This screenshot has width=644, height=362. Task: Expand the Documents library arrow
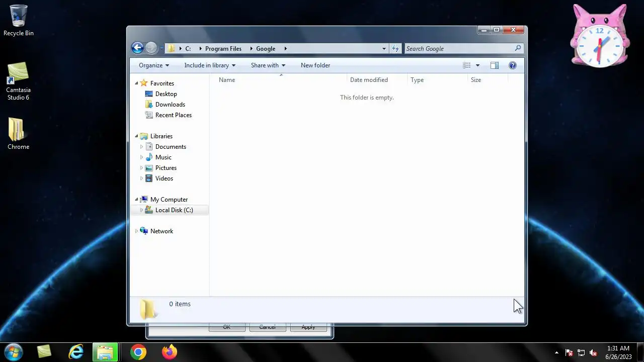[141, 147]
